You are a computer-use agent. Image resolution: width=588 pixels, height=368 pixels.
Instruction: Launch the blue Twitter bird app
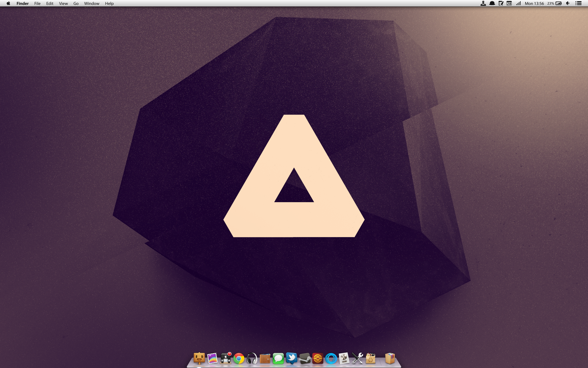pos(292,358)
